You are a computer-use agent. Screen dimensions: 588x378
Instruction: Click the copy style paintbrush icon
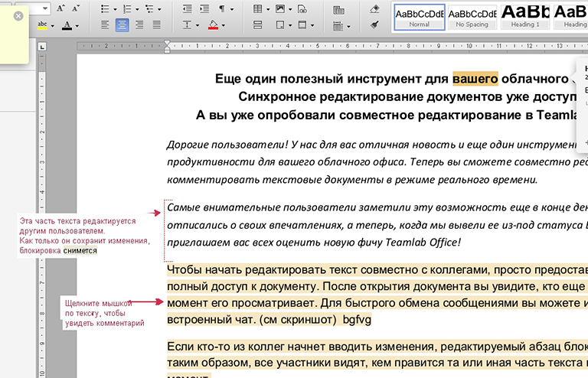pos(374,25)
